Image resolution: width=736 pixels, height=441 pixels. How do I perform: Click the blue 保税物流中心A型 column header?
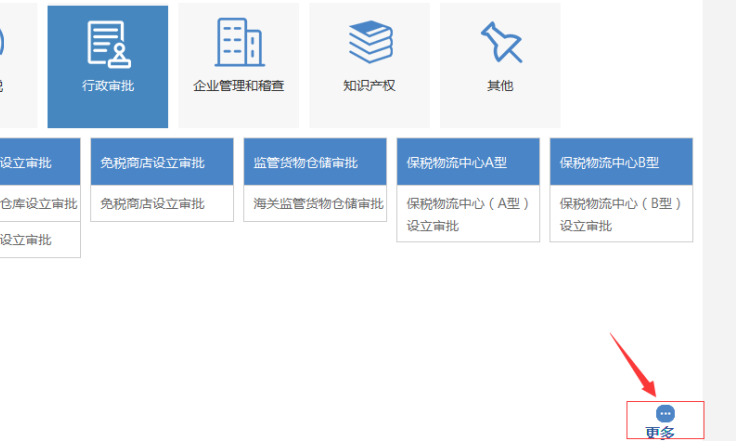tap(468, 162)
